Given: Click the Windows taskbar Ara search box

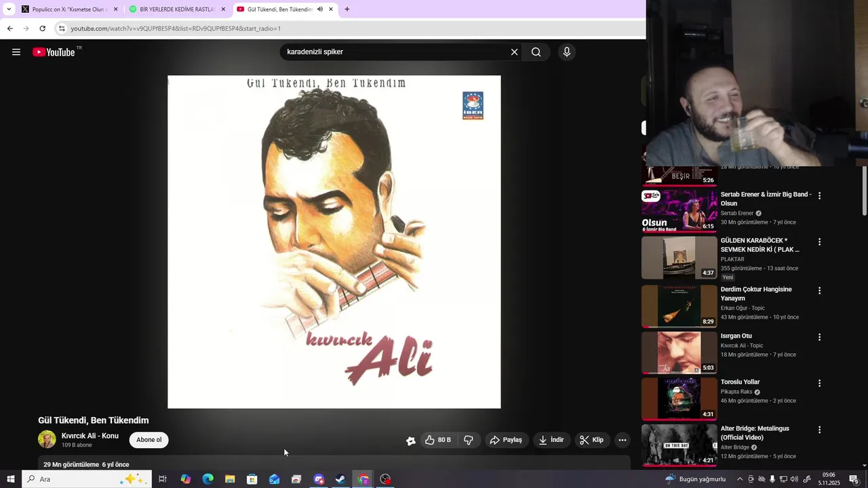Looking at the screenshot, I should [x=87, y=479].
